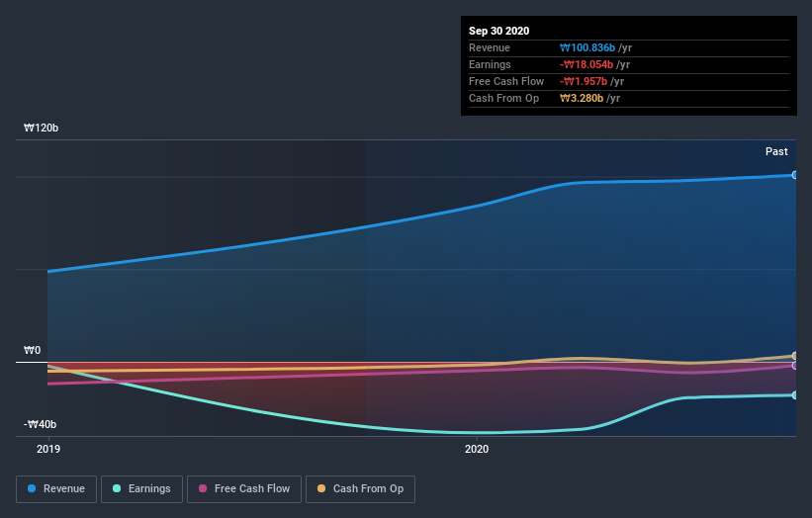Click the Free Cash Flow endpoint marker
Viewport: 812px width, 518px height.
point(794,366)
